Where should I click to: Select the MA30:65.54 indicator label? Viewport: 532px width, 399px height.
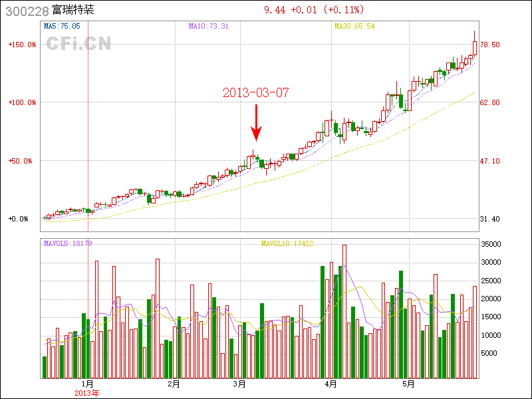[x=354, y=27]
